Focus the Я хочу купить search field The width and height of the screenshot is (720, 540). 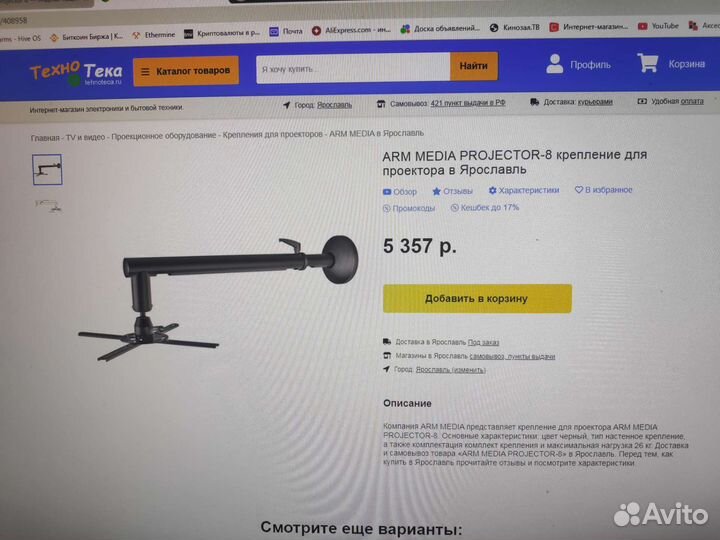pos(353,68)
